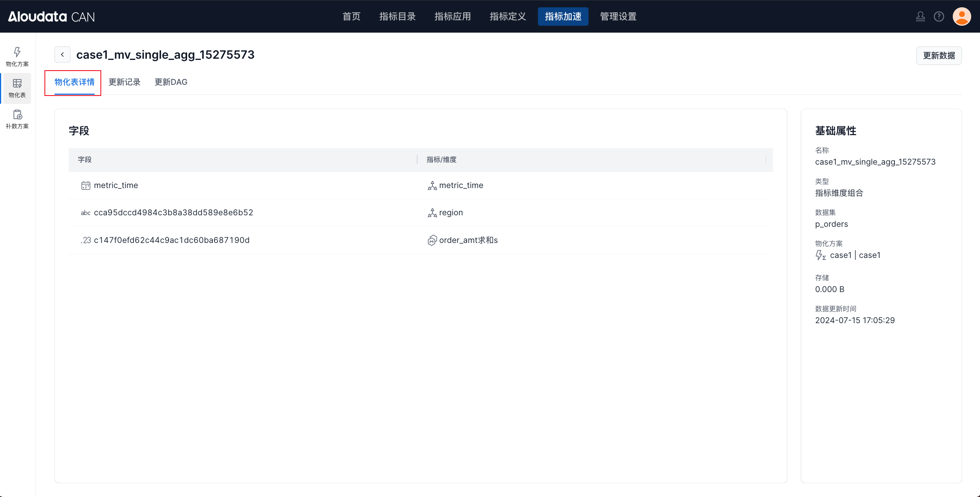The height and width of the screenshot is (497, 980).
Task: Open the case1 | case1 plan link
Action: 855,255
